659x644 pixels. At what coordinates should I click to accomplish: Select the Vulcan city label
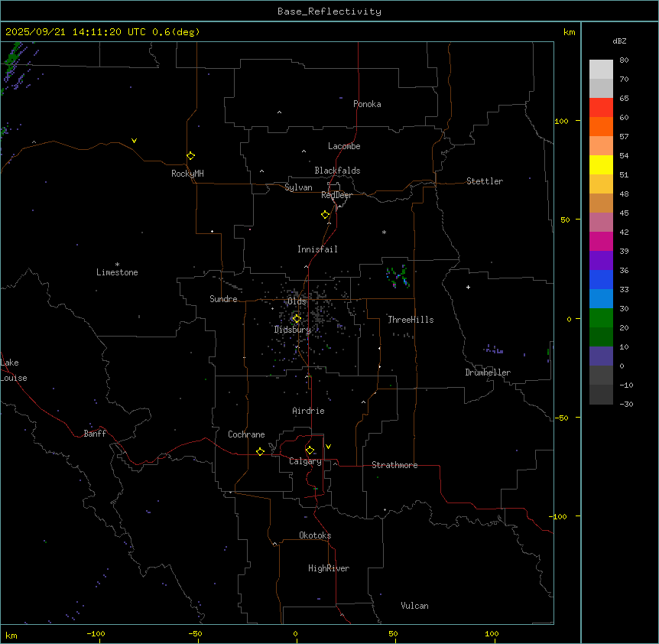414,606
